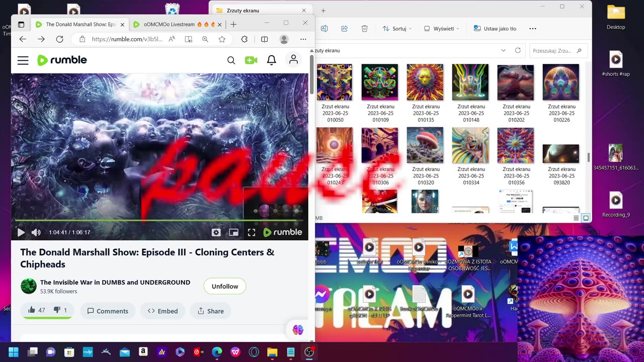Click Embed button
Screen dimensions: 644x362
click(163, 311)
